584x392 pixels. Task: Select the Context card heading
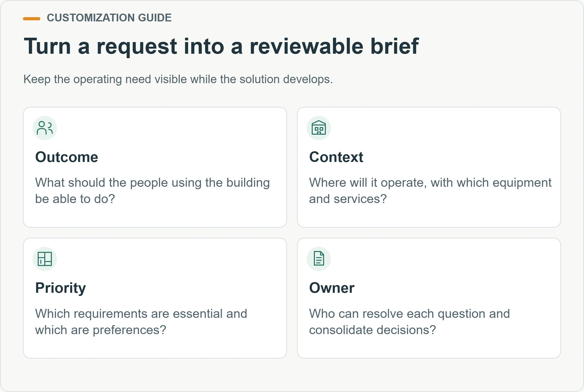[x=336, y=157]
